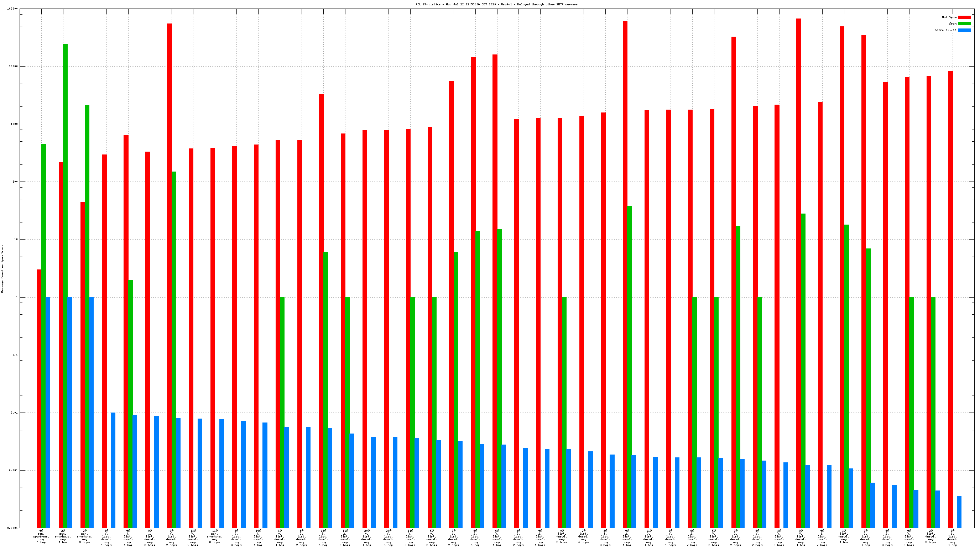Image resolution: width=980 pixels, height=551 pixels.
Task: Click the green Spam legend swatch
Action: tap(964, 23)
